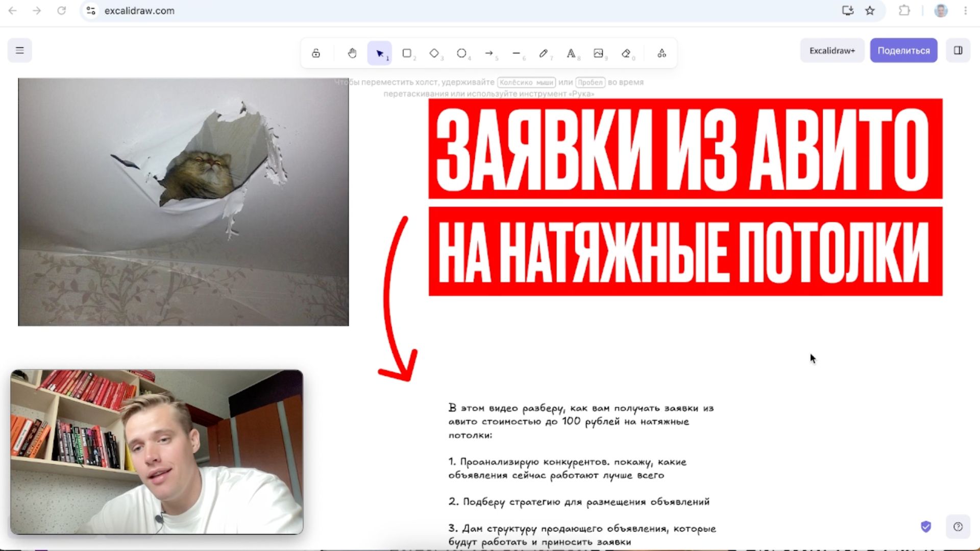
Task: Click the line '2. Подберу стратегию'
Action: [579, 502]
